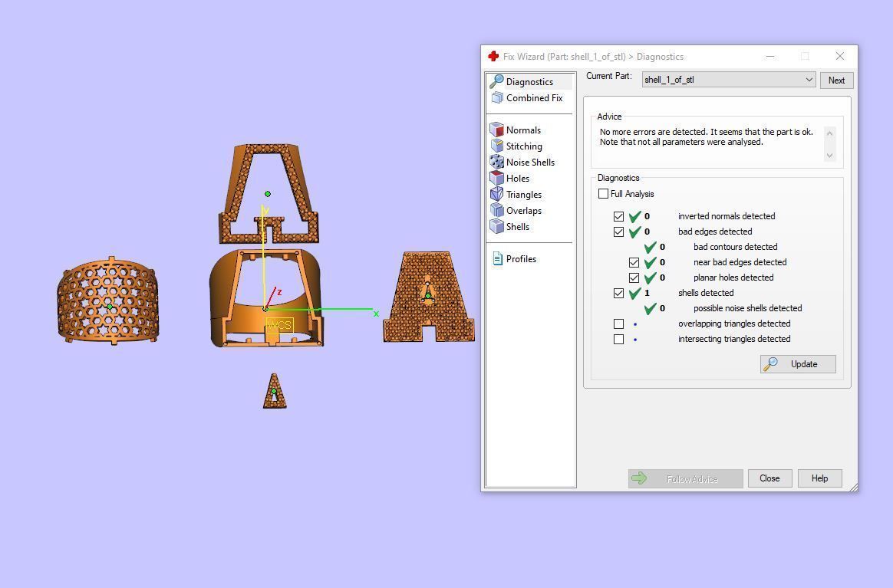The height and width of the screenshot is (588, 893).
Task: Click the Noise Shells icon
Action: [x=496, y=163]
